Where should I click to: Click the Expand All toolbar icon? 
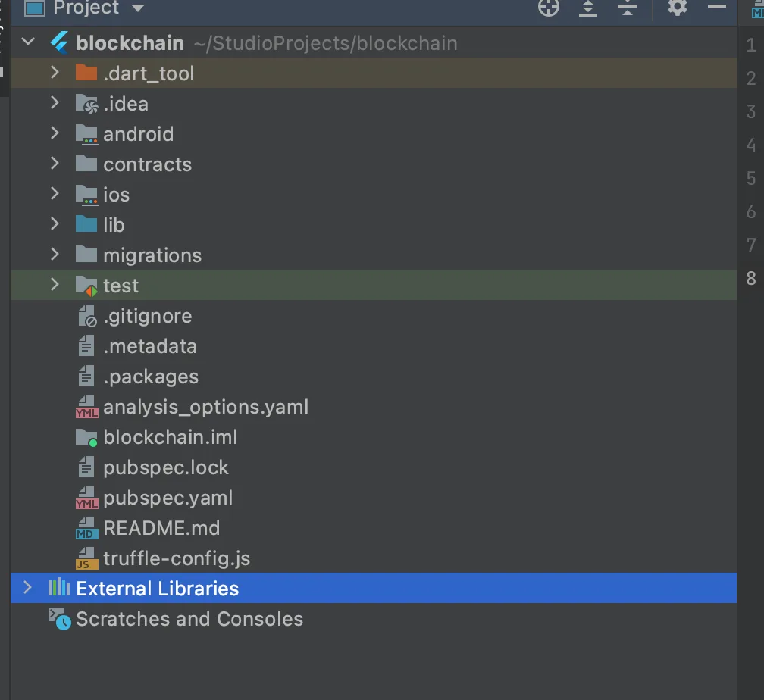[x=588, y=8]
